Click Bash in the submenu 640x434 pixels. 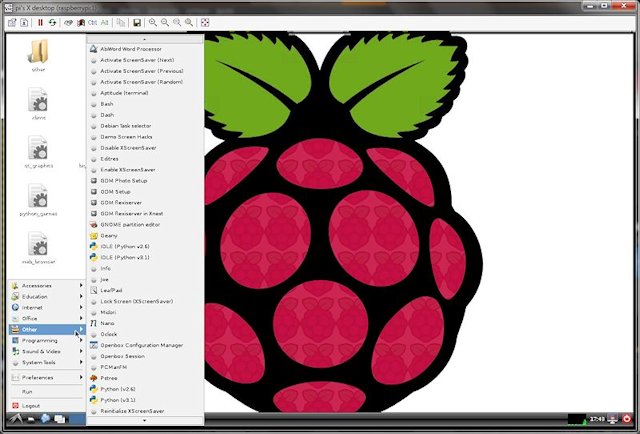145,104
